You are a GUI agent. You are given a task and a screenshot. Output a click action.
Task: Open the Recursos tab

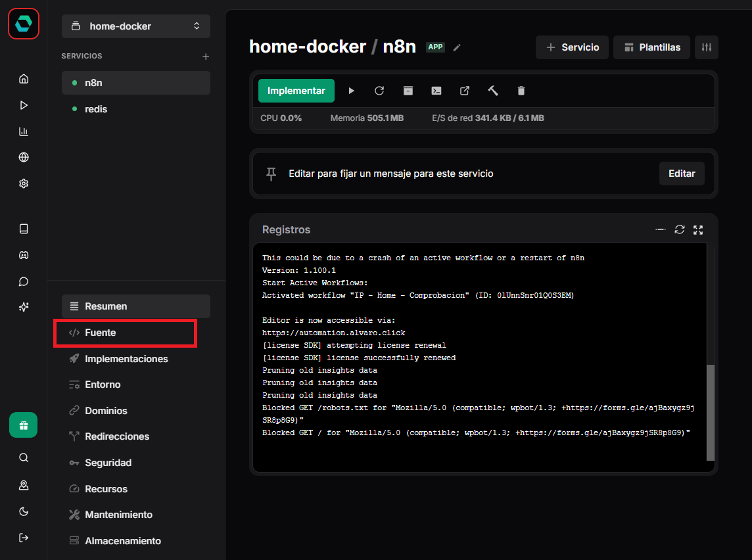pos(135,489)
